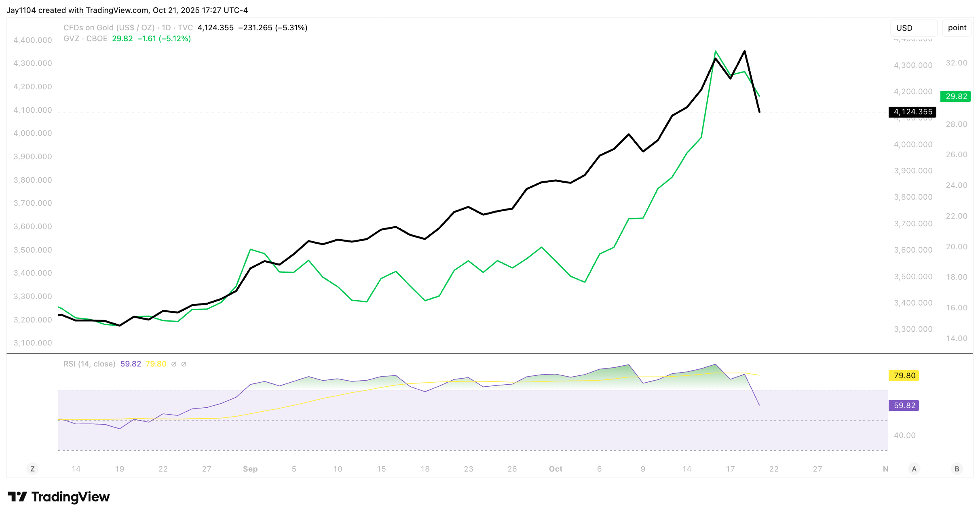
Task: Click the second ∅ symbol in RSI legend
Action: click(184, 364)
